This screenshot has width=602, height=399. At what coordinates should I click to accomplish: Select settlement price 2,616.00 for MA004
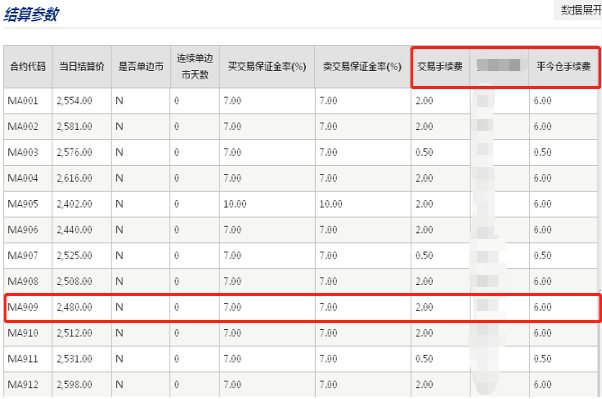[74, 178]
